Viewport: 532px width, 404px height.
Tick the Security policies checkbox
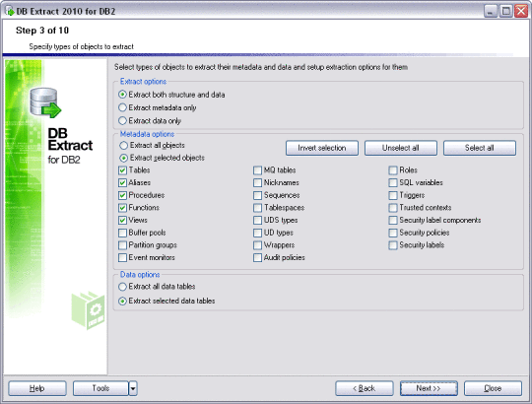click(393, 233)
